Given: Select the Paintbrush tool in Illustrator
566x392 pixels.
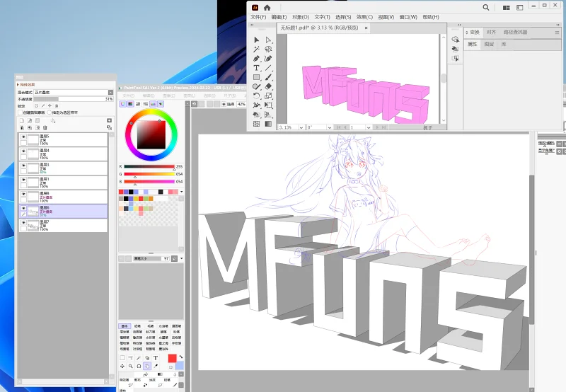Looking at the screenshot, I should (268, 77).
